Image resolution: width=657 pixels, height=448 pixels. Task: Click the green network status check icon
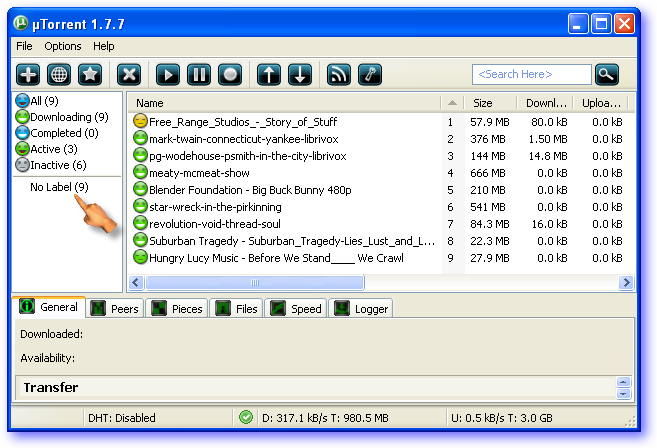tap(246, 417)
